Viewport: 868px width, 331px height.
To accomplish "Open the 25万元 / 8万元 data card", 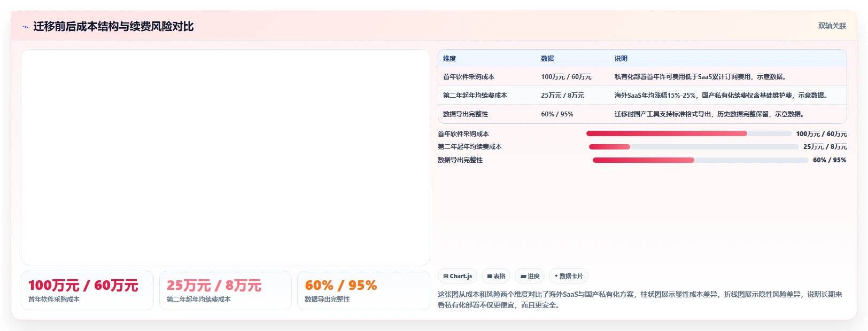I will tap(226, 290).
